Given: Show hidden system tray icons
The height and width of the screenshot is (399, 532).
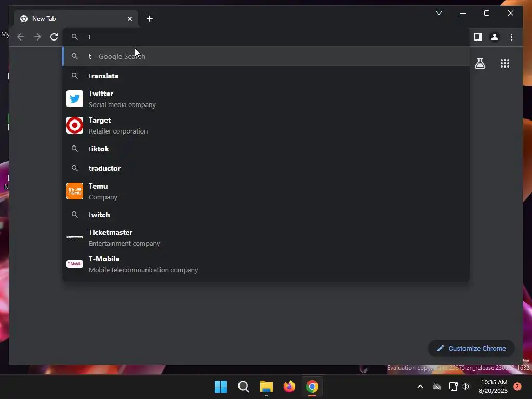Looking at the screenshot, I should 420,387.
